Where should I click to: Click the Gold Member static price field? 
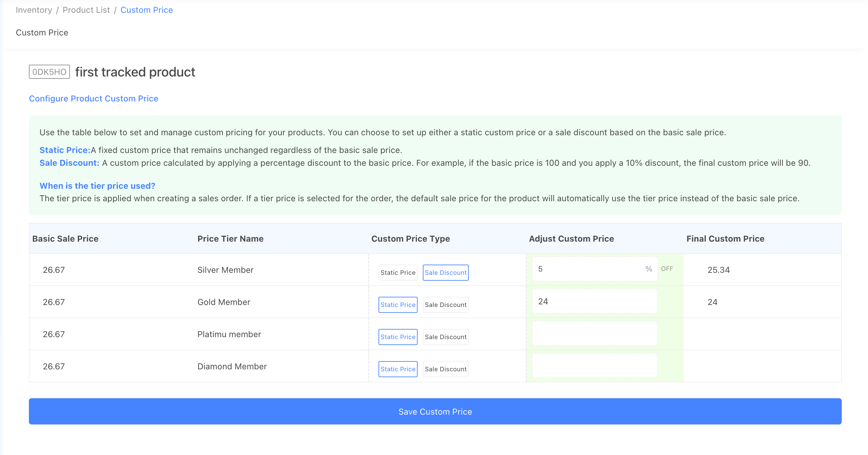[593, 301]
